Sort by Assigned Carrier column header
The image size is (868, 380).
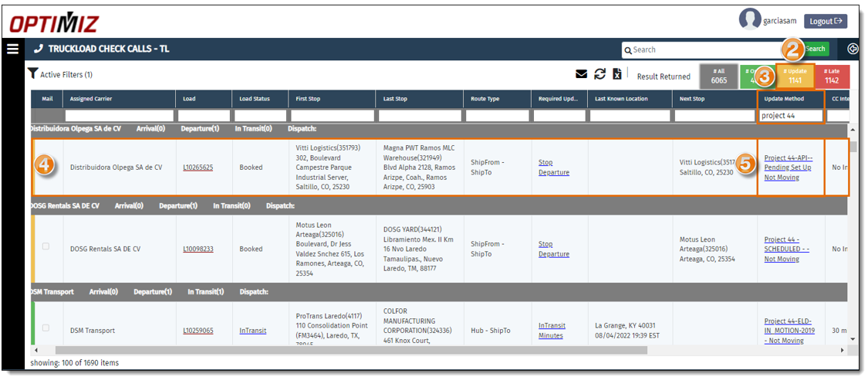click(x=91, y=99)
